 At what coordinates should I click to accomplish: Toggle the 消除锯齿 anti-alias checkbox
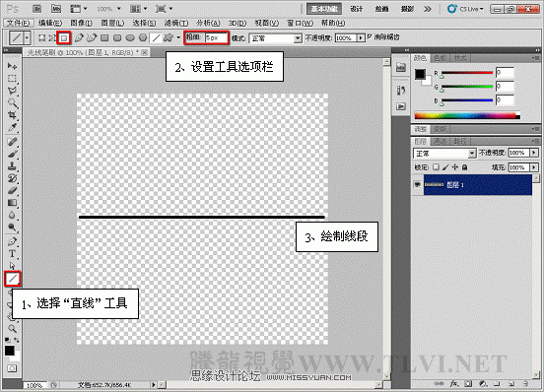pos(370,36)
